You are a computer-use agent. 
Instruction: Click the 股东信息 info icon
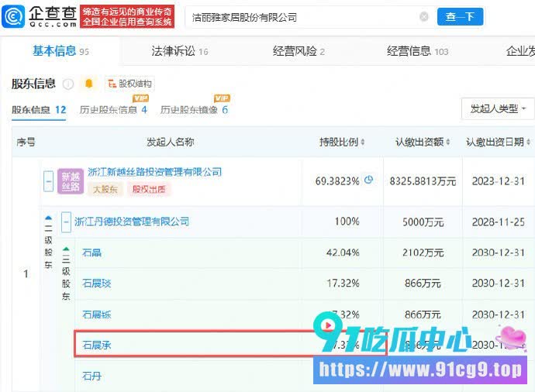[68, 84]
